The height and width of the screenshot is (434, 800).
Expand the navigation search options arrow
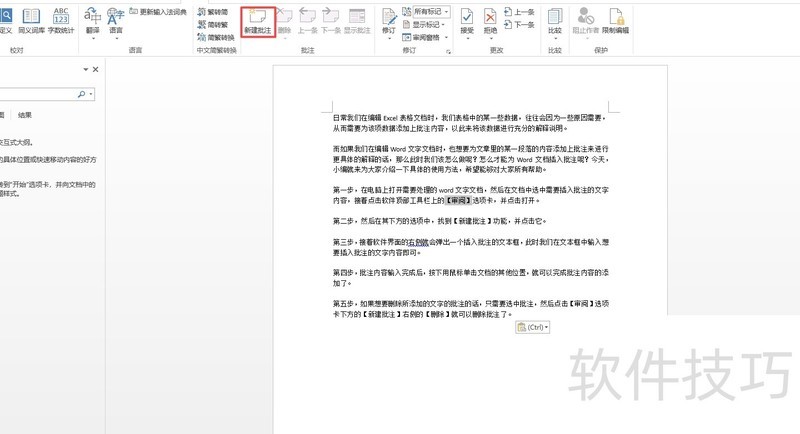pos(92,94)
